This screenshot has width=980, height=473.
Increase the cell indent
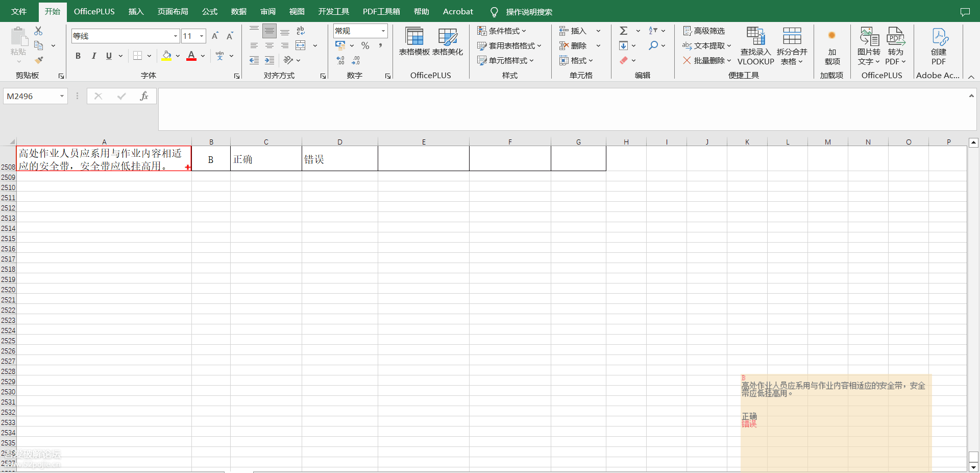click(269, 60)
